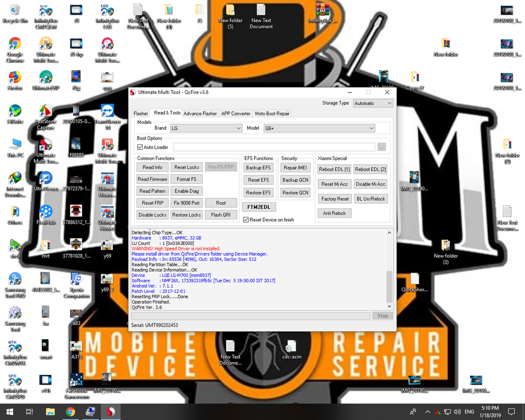The height and width of the screenshot is (420, 525).
Task: Open FastStone Capture desktop icon
Action: tap(46, 117)
